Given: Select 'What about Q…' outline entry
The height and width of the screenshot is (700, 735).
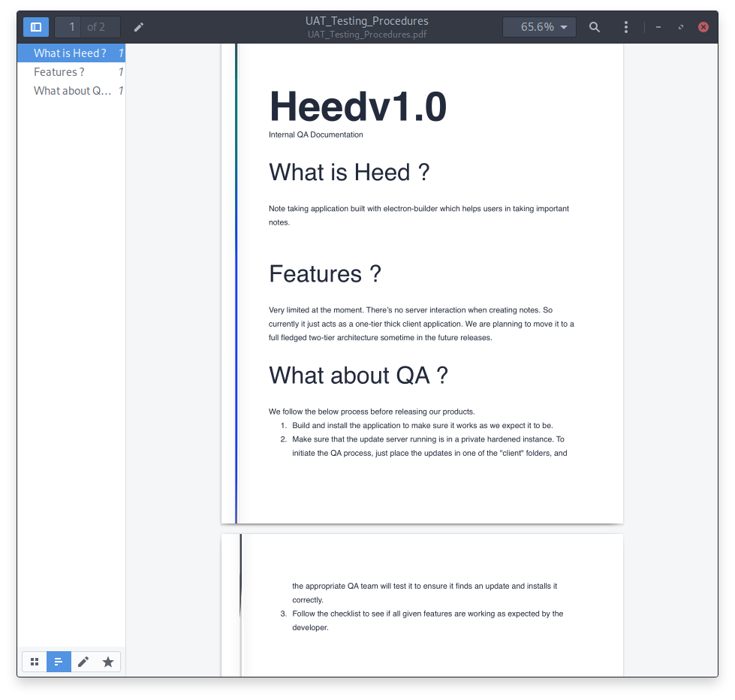Looking at the screenshot, I should 72,91.
